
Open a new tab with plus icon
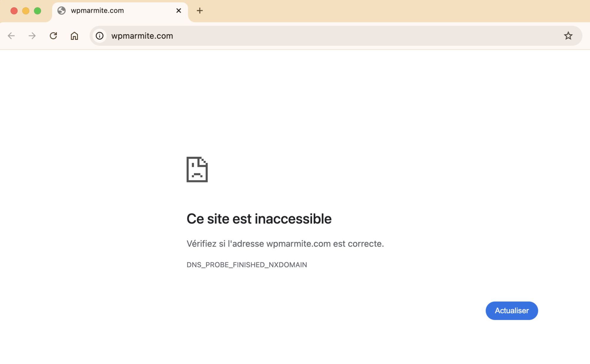click(x=200, y=11)
